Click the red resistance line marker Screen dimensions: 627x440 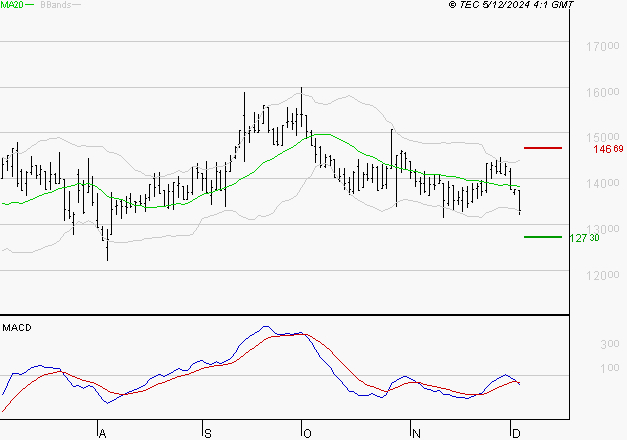pos(543,148)
